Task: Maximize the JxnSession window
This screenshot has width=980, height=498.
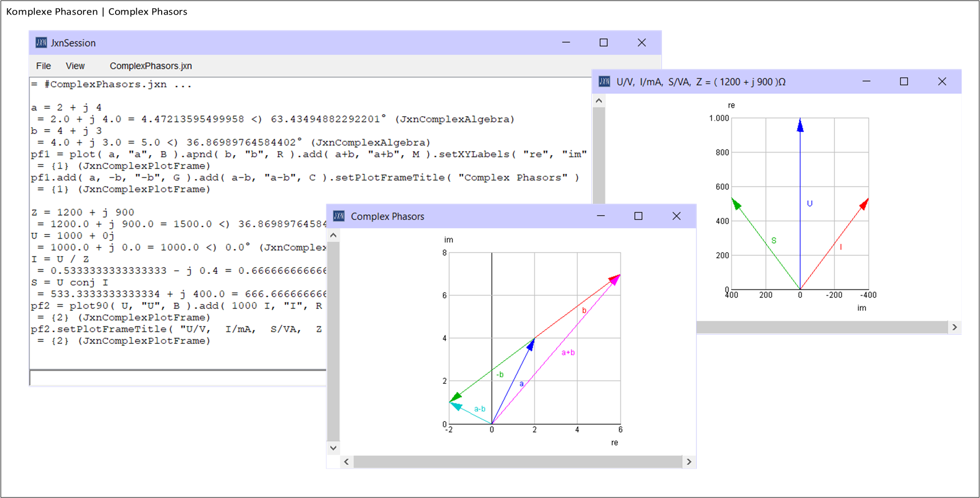Action: [604, 43]
